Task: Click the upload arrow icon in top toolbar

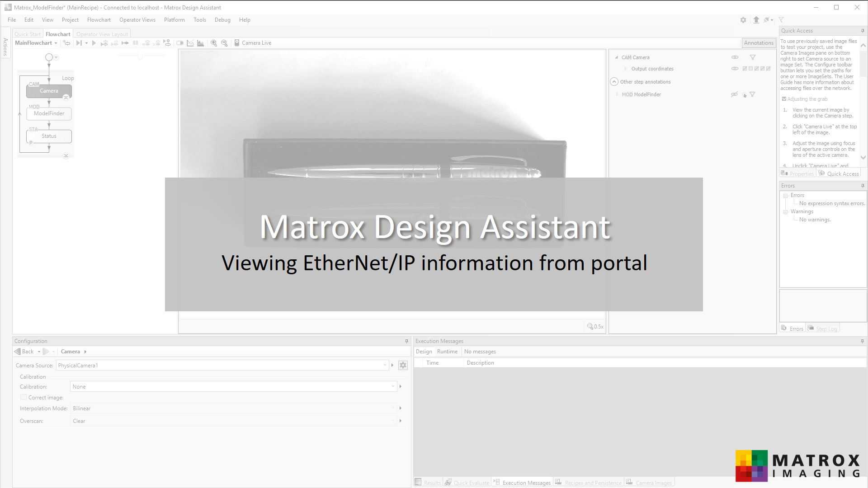Action: pyautogui.click(x=756, y=20)
